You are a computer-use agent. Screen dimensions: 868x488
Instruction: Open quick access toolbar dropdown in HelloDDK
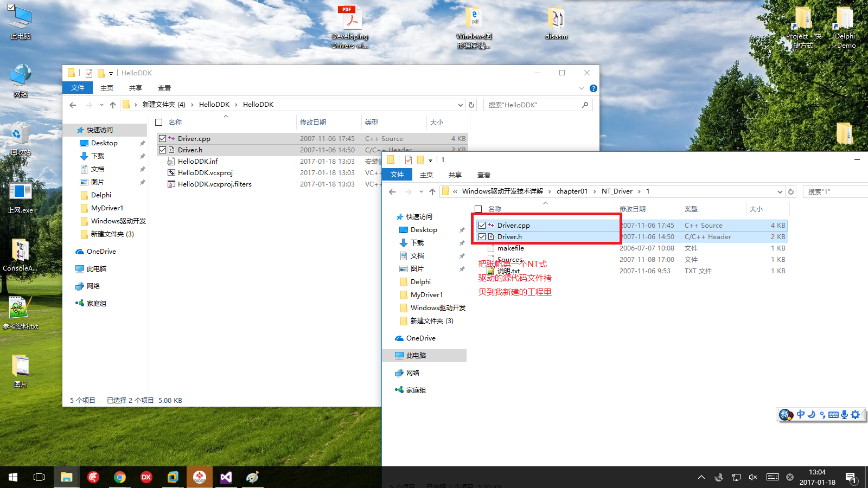[x=111, y=73]
